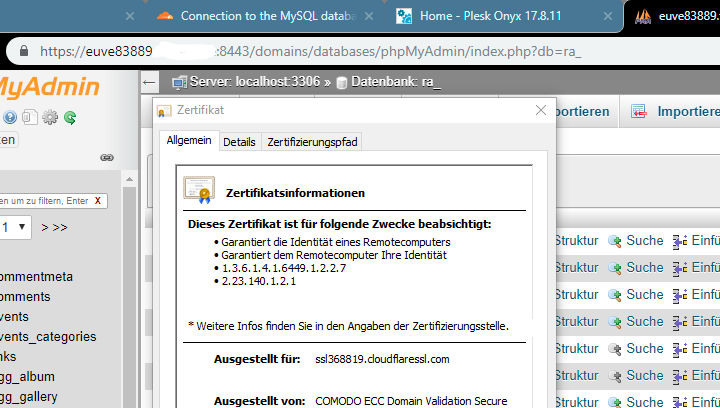Select the Allgemein tab in certificate dialog
This screenshot has height=408, width=720.
click(189, 140)
